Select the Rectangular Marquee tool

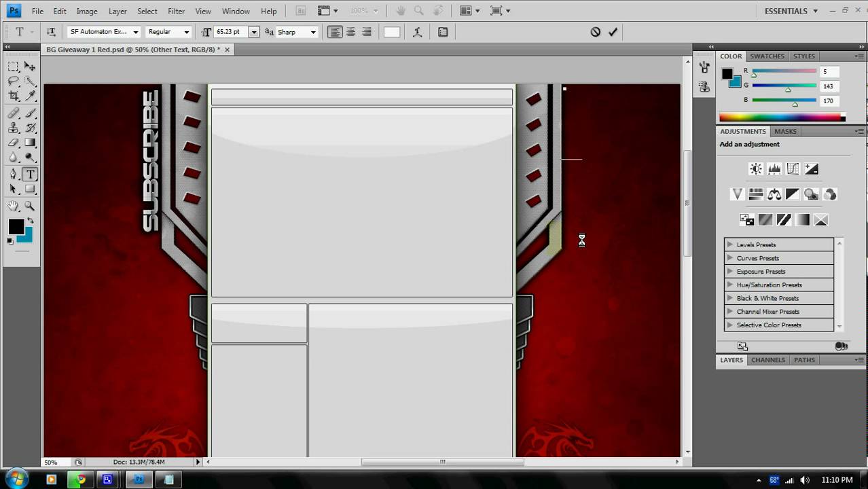tap(13, 67)
